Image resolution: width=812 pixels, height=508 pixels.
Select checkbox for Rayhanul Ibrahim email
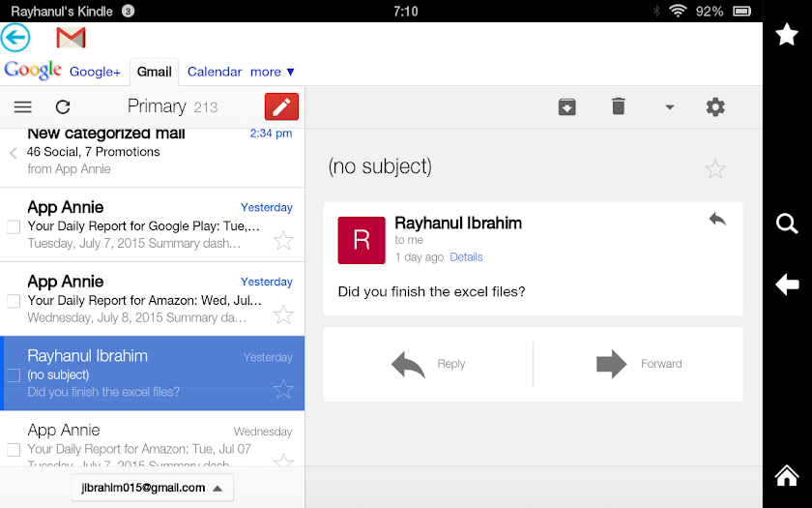(14, 375)
